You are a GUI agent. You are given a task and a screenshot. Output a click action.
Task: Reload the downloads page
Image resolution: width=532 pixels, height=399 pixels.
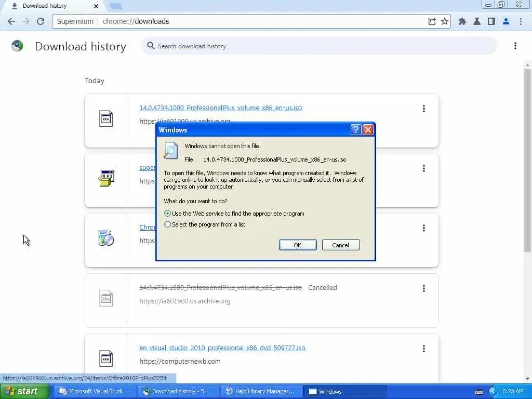(x=41, y=21)
